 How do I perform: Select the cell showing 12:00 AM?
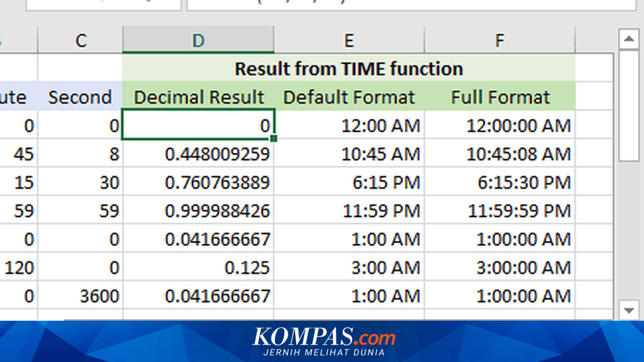(x=349, y=125)
